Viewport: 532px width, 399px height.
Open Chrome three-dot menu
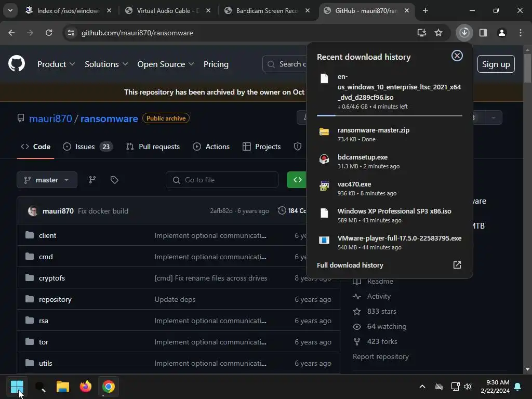[521, 33]
